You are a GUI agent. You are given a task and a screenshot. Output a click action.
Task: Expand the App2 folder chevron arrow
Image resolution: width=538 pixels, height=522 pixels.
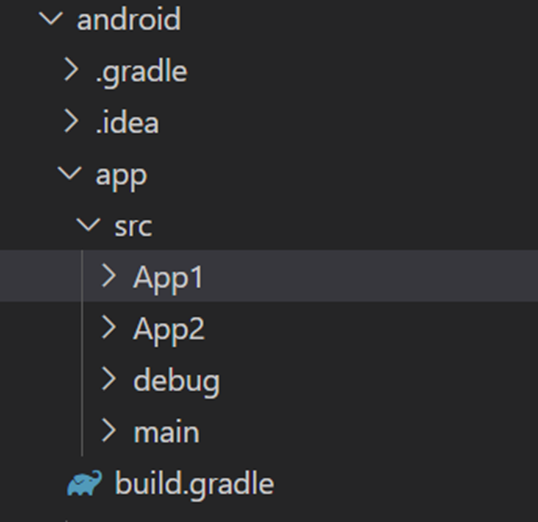point(109,327)
